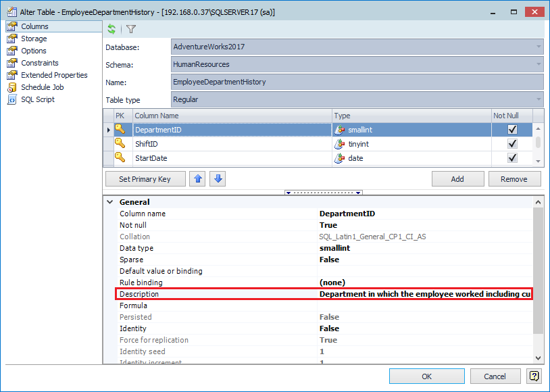550x392 pixels.
Task: Switch to the Constraints page
Action: click(x=39, y=63)
